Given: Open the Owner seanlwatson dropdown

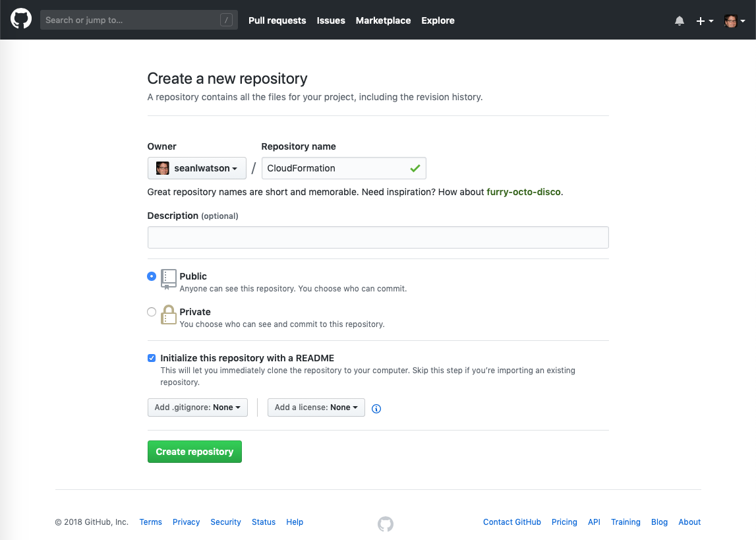Looking at the screenshot, I should coord(196,168).
